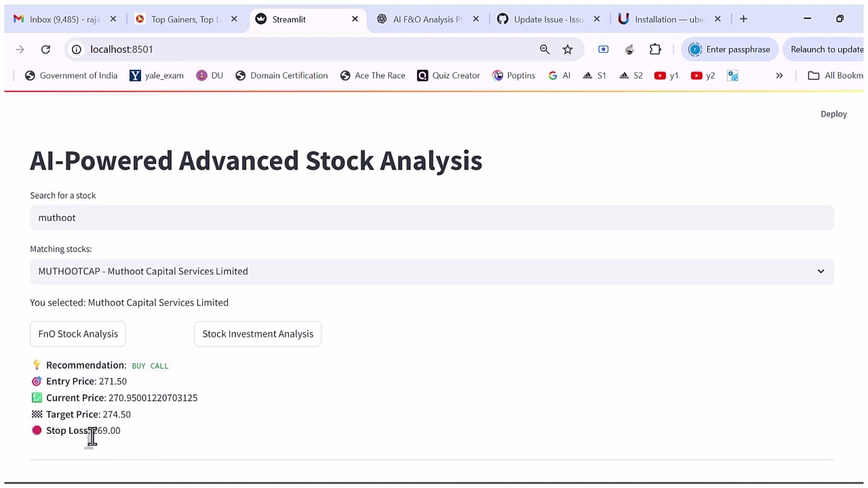Click the checkered flag Target icon
The width and height of the screenshot is (868, 488).
coord(37,414)
